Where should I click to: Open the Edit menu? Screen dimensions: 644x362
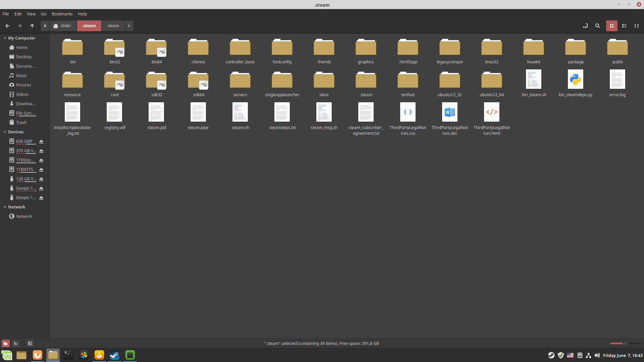[18, 14]
